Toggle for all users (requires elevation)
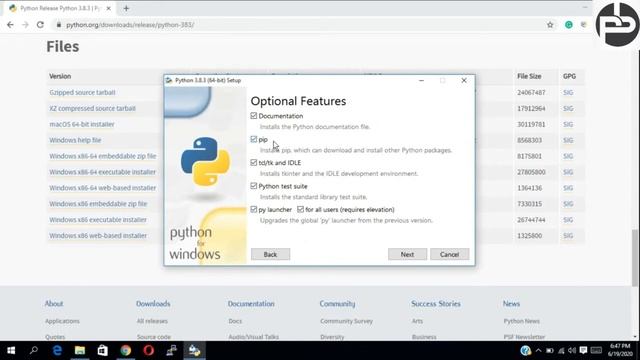 pyautogui.click(x=300, y=209)
